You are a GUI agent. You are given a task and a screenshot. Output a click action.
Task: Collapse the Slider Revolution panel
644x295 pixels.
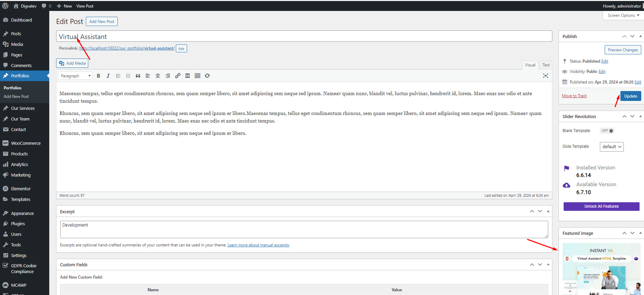click(640, 116)
